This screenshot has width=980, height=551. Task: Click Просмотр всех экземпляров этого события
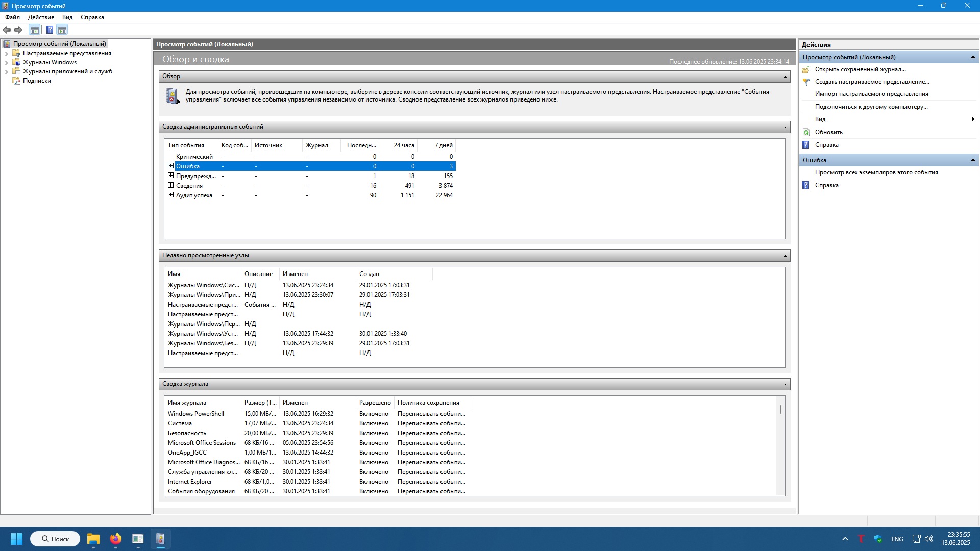876,172
